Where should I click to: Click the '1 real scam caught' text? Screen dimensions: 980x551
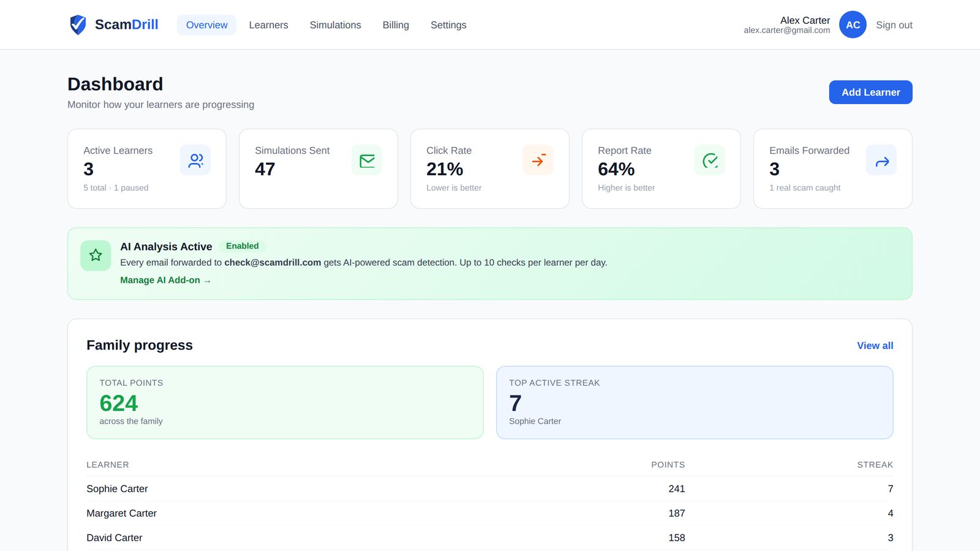805,188
